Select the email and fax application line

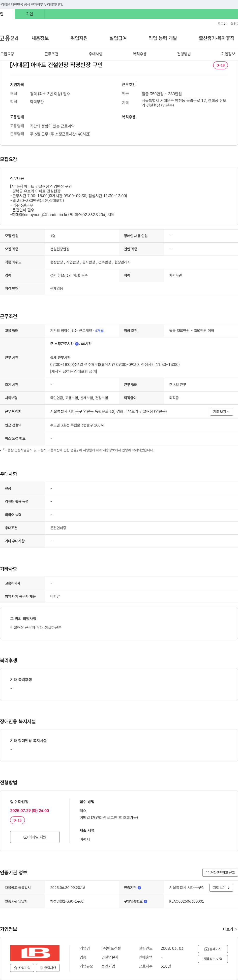tap(62, 215)
